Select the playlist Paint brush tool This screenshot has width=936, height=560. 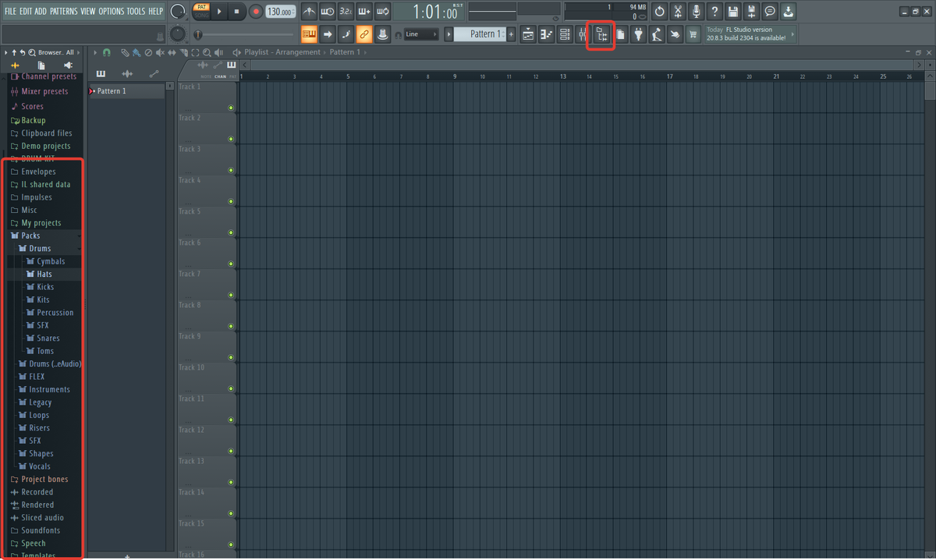[136, 52]
